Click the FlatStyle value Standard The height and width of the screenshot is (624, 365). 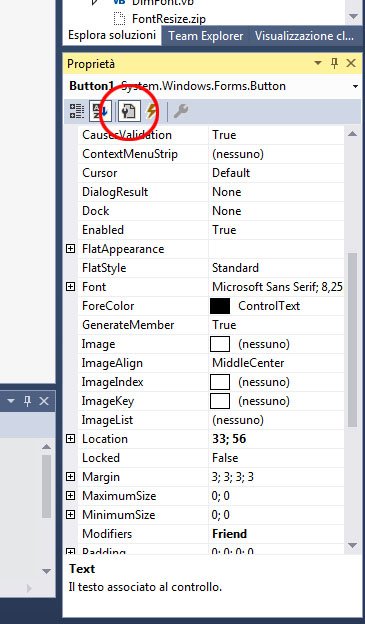point(235,268)
